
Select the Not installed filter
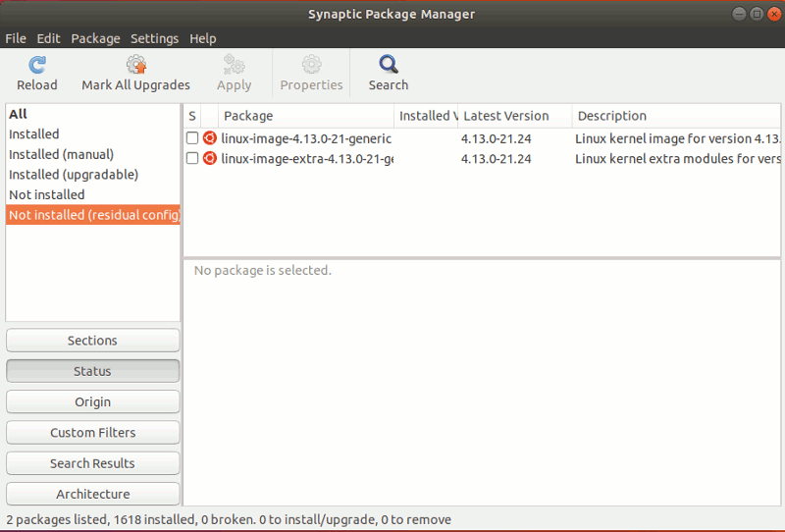[x=92, y=194]
